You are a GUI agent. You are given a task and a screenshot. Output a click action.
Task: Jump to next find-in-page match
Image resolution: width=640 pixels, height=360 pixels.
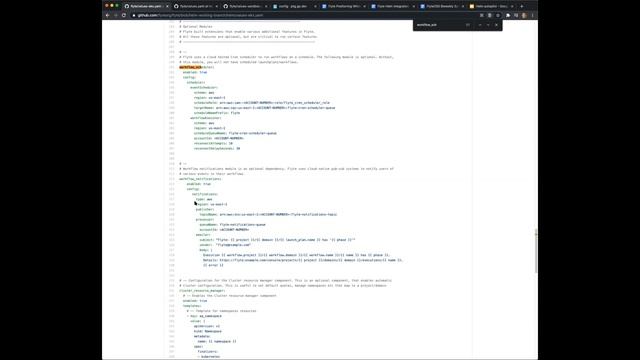(x=488, y=25)
